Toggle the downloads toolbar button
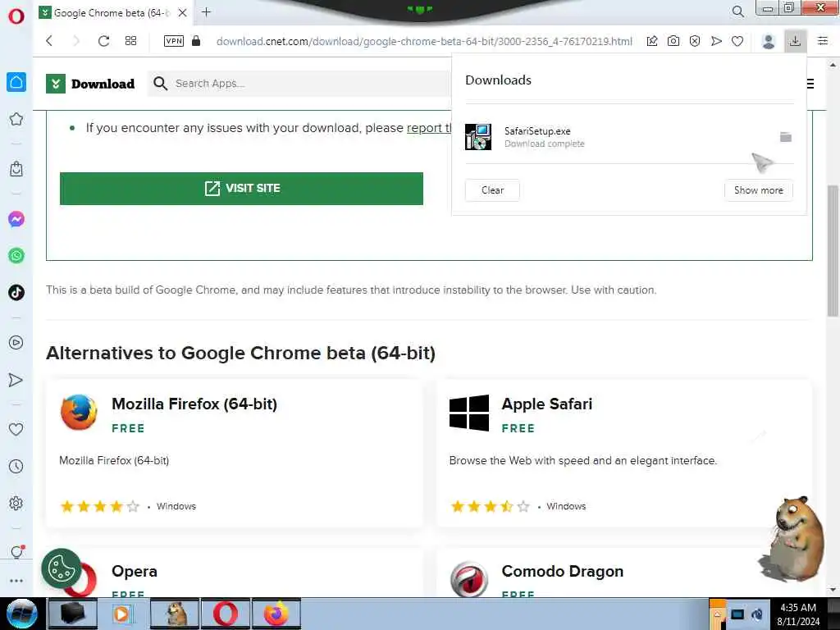 [x=795, y=41]
